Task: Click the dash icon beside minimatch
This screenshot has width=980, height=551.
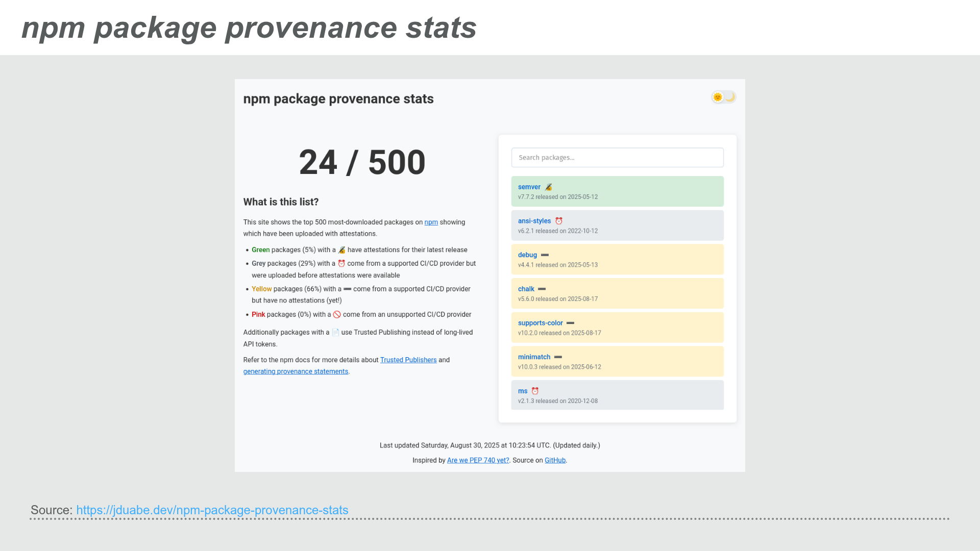Action: 558,357
